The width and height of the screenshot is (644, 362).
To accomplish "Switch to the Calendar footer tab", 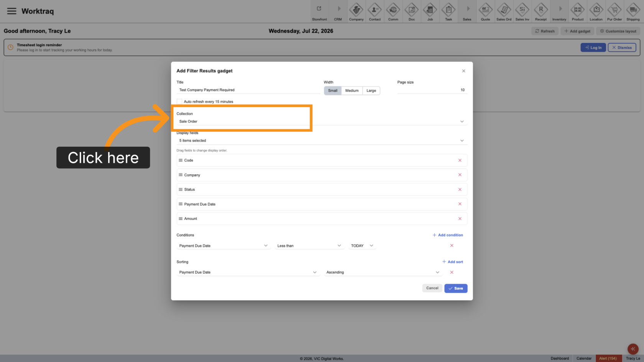I will coord(584,359).
